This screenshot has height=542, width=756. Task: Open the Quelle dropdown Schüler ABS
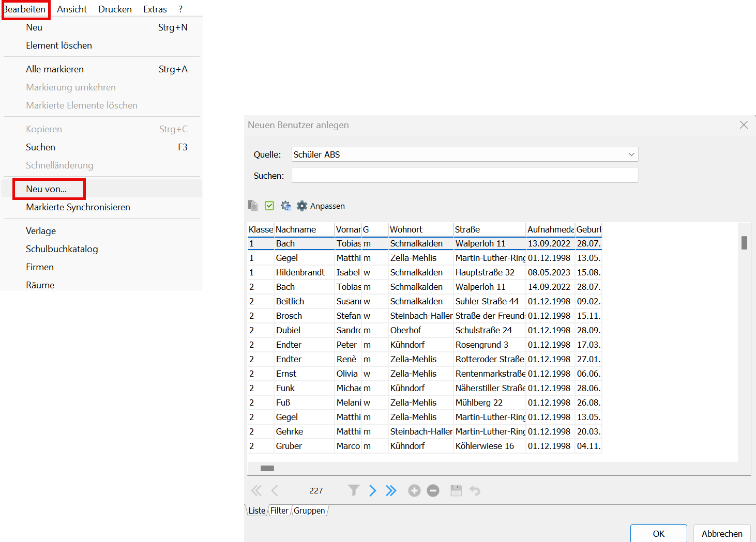pos(465,154)
